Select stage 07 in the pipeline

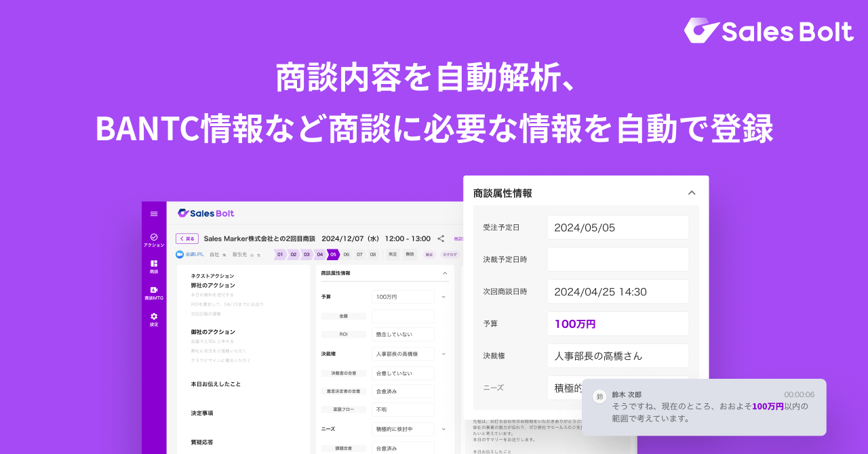click(359, 255)
